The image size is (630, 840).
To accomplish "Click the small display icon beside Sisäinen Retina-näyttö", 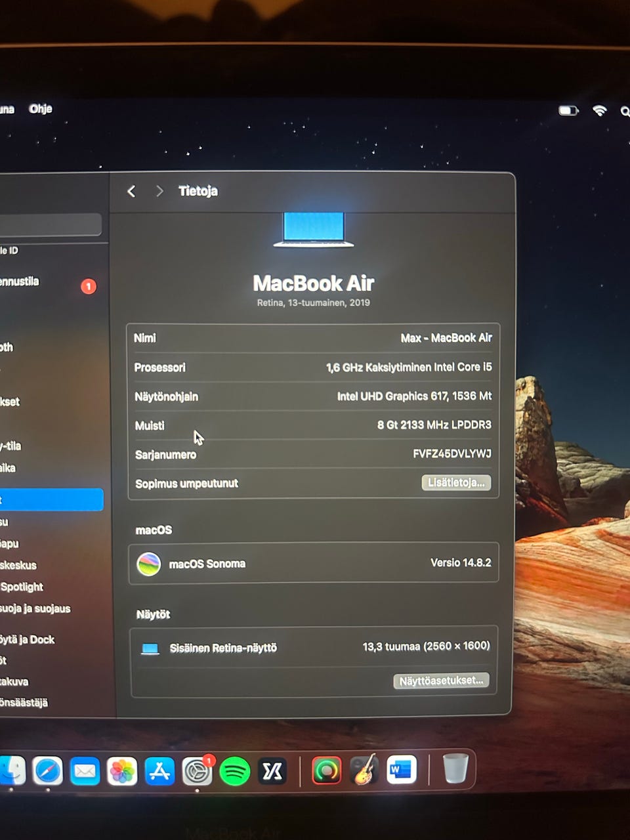I will click(150, 649).
